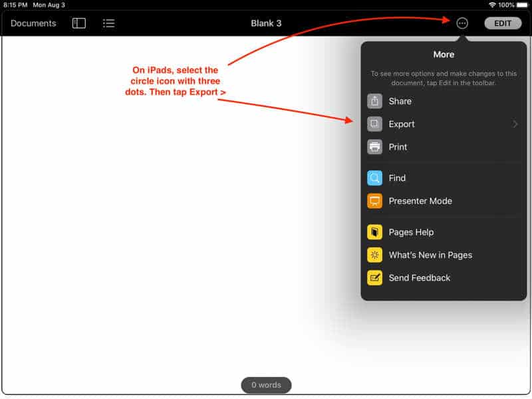Click the Send Feedback pencil icon
Screen dimensions: 532x399
374,278
